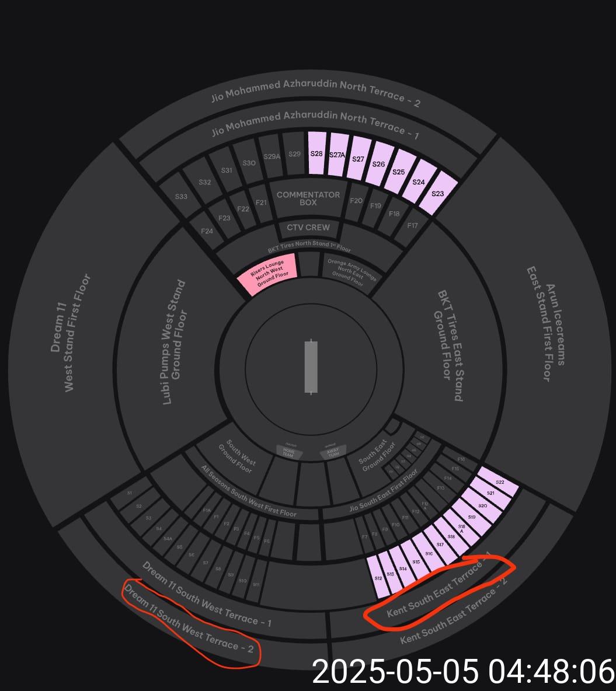
Task: Pick section S15 block
Action: click(x=416, y=561)
